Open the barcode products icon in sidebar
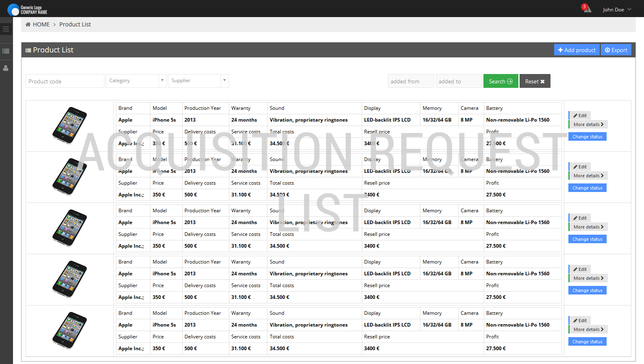The width and height of the screenshot is (644, 364). (6, 51)
